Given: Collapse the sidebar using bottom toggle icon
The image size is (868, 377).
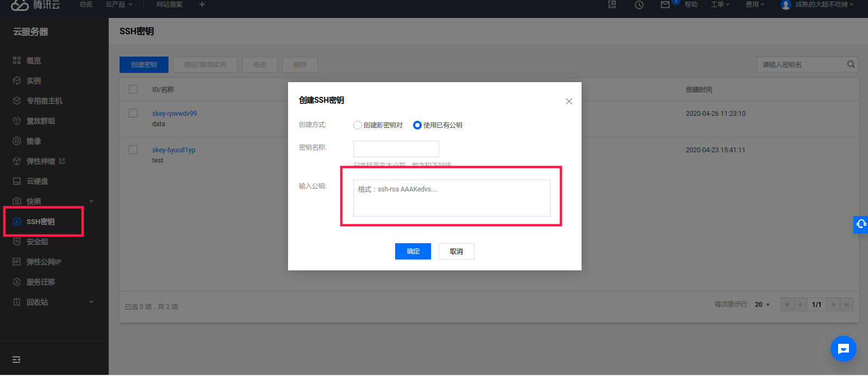Looking at the screenshot, I should tap(16, 360).
